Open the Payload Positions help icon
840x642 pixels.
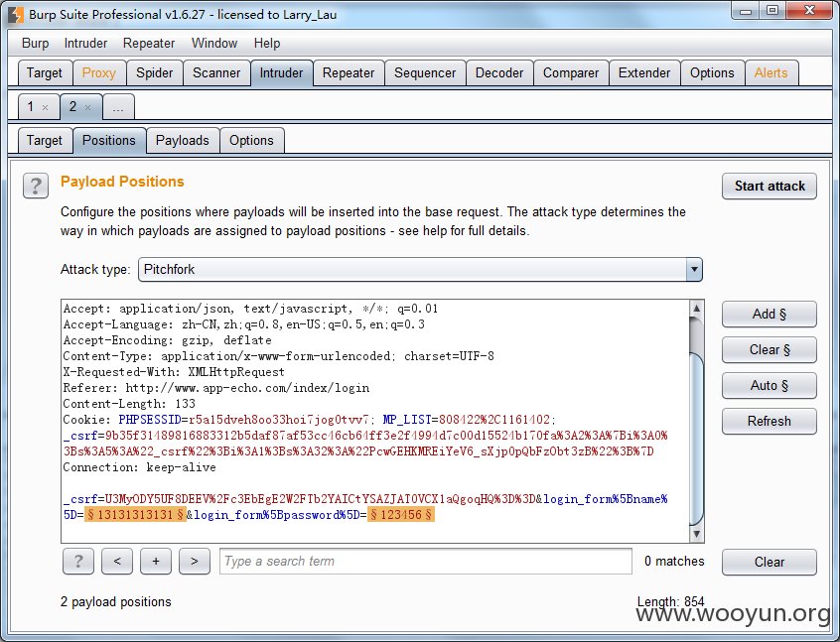36,186
